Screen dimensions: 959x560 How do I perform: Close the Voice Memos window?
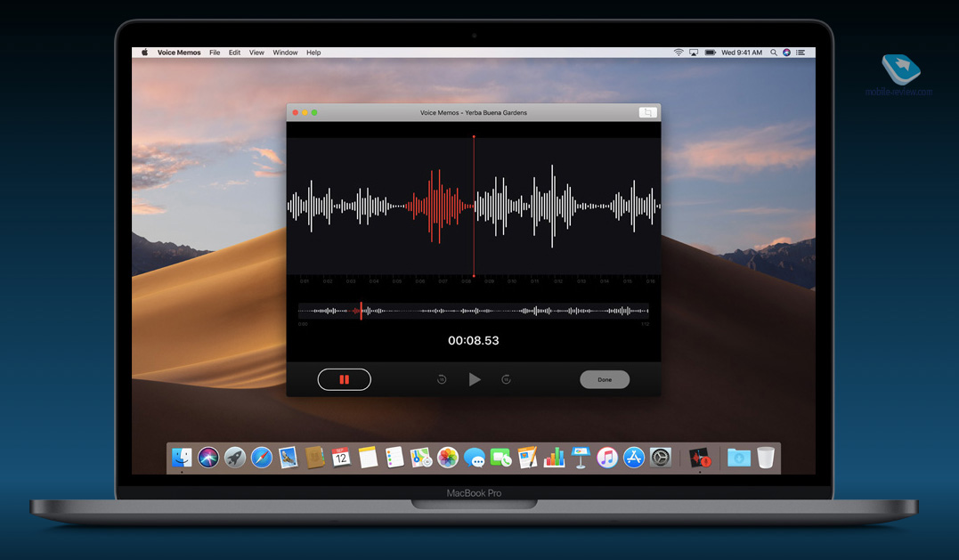pyautogui.click(x=296, y=112)
